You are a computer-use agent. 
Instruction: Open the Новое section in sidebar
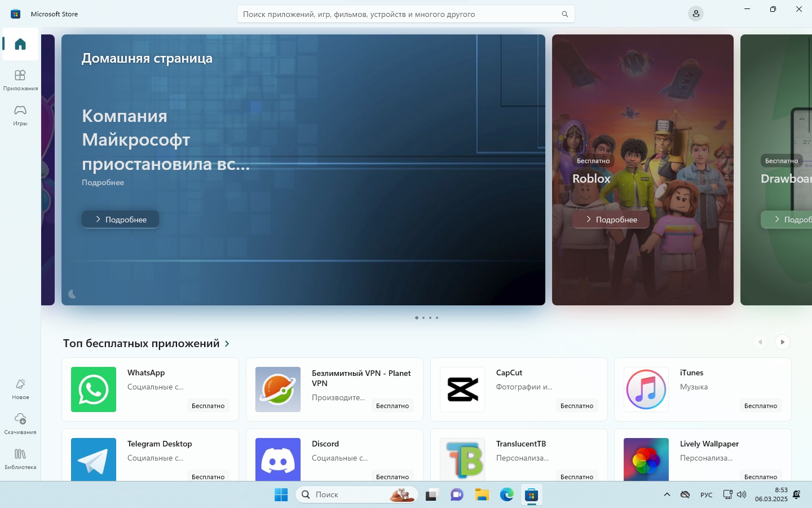[x=20, y=389]
